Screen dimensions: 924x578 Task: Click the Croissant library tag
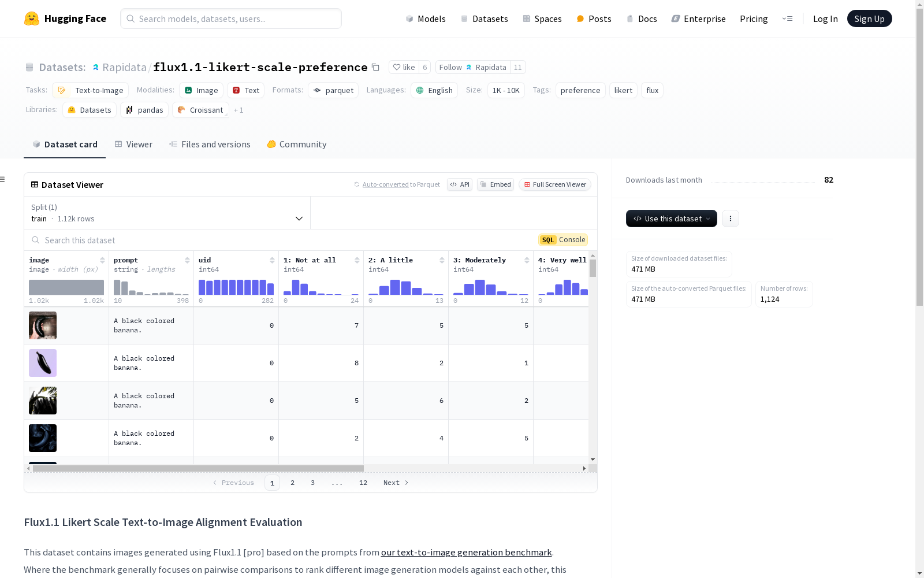[x=200, y=110]
